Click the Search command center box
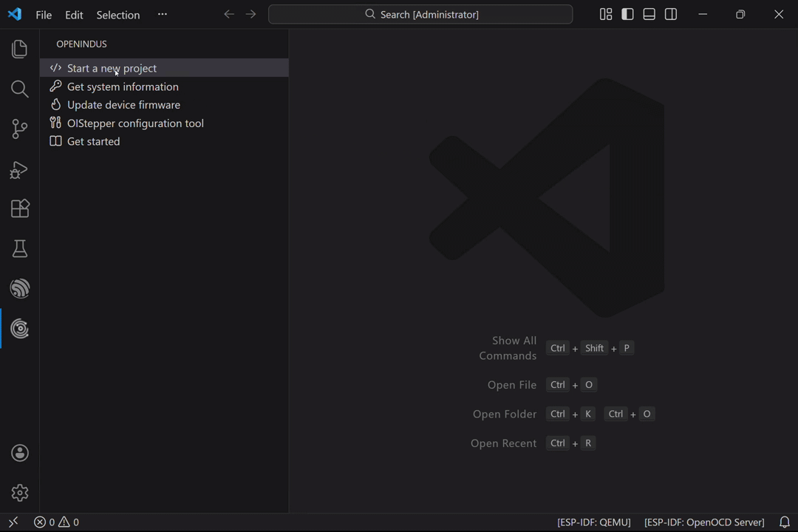The height and width of the screenshot is (532, 798). [420, 15]
